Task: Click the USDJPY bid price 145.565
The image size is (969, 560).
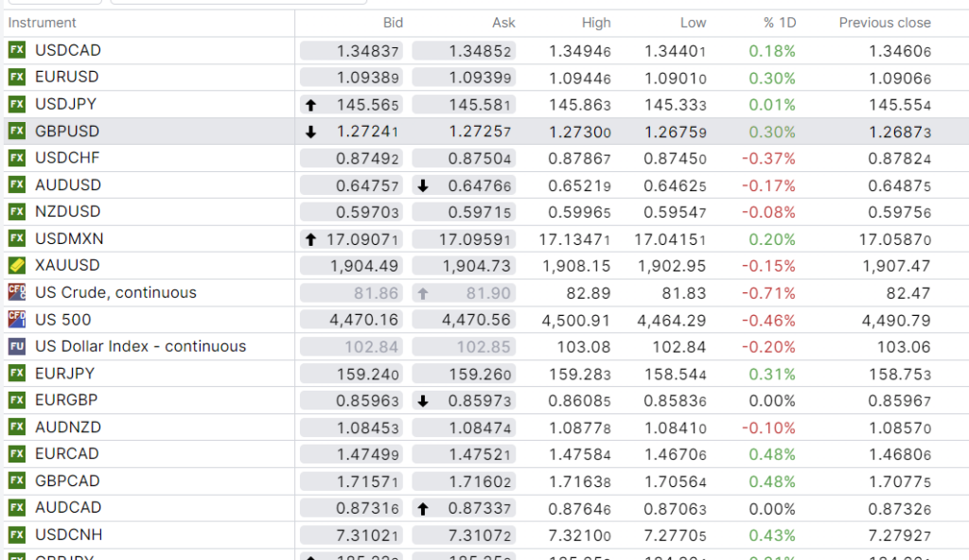Action: pyautogui.click(x=352, y=105)
